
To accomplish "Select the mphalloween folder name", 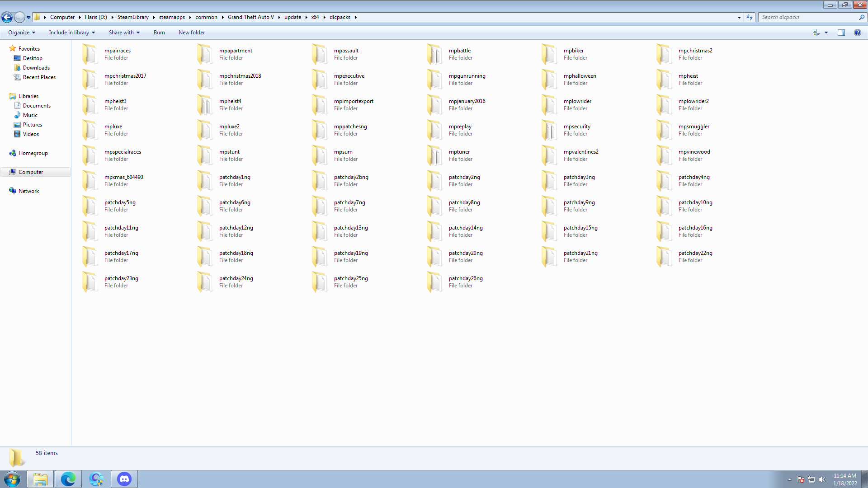I will [580, 76].
